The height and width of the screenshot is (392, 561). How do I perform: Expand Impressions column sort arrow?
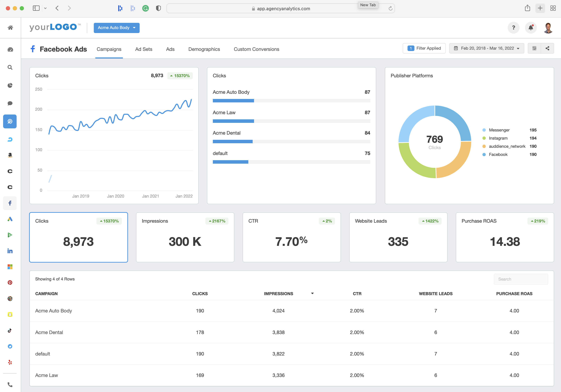click(313, 294)
